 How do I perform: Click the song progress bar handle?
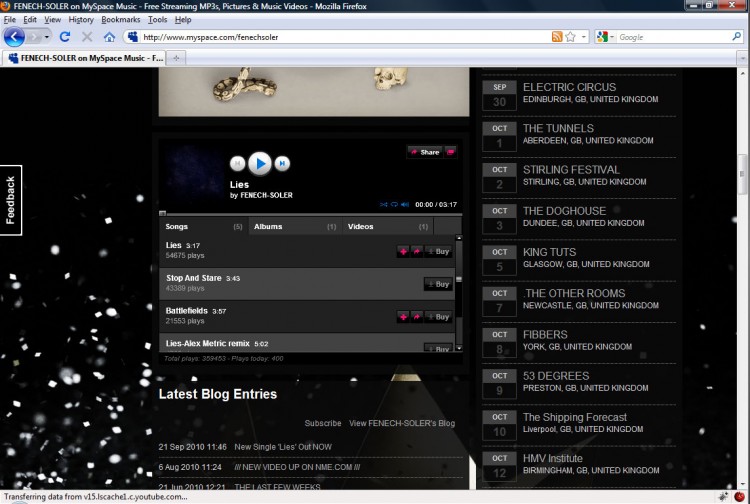tap(163, 213)
